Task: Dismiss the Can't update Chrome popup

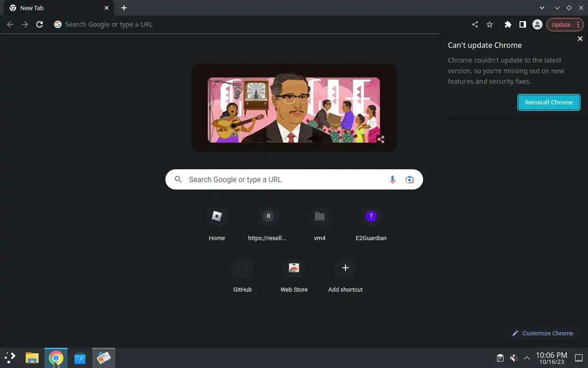Action: 580,39
